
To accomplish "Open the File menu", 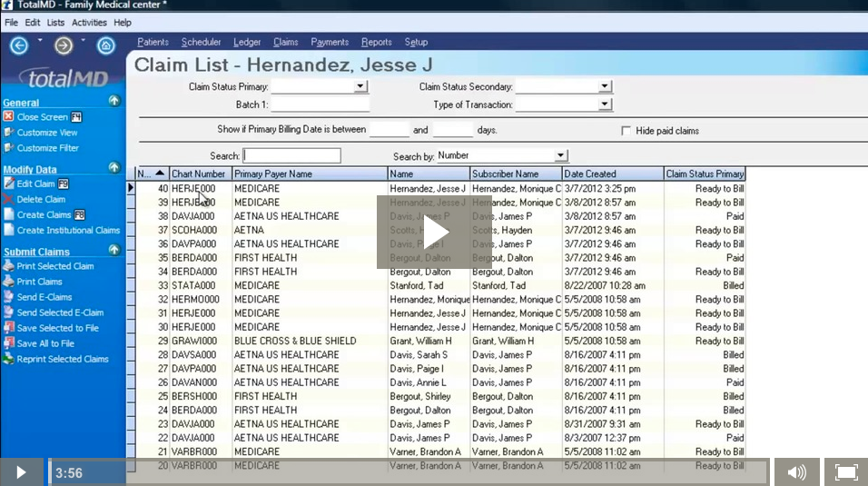I will point(11,23).
